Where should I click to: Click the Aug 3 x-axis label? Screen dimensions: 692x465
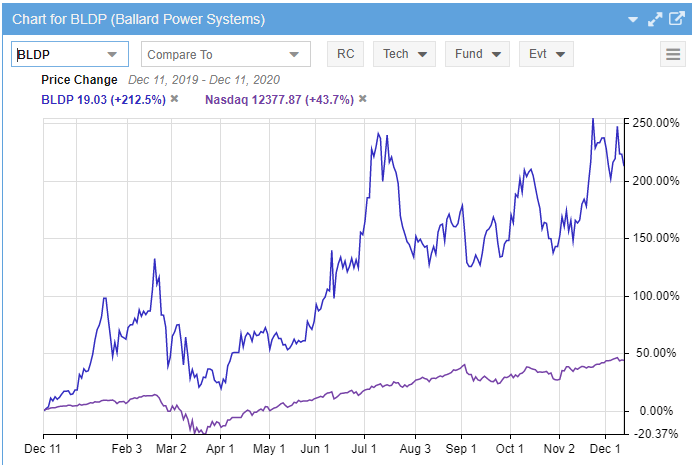[x=415, y=449]
